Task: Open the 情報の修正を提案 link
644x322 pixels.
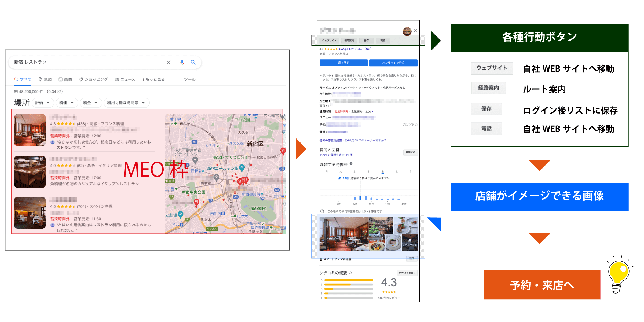Action: point(331,140)
